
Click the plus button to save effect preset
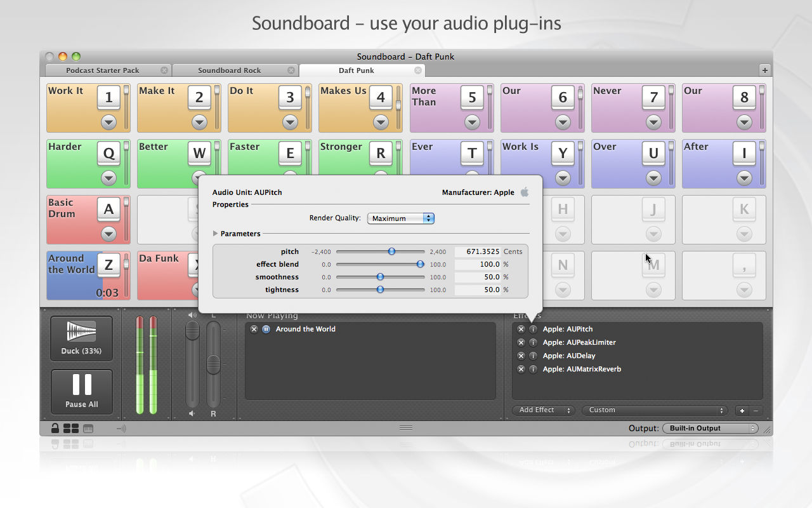[742, 410]
